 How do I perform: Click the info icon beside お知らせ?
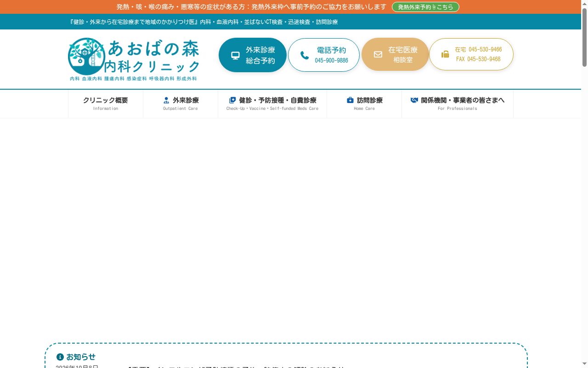(60, 357)
